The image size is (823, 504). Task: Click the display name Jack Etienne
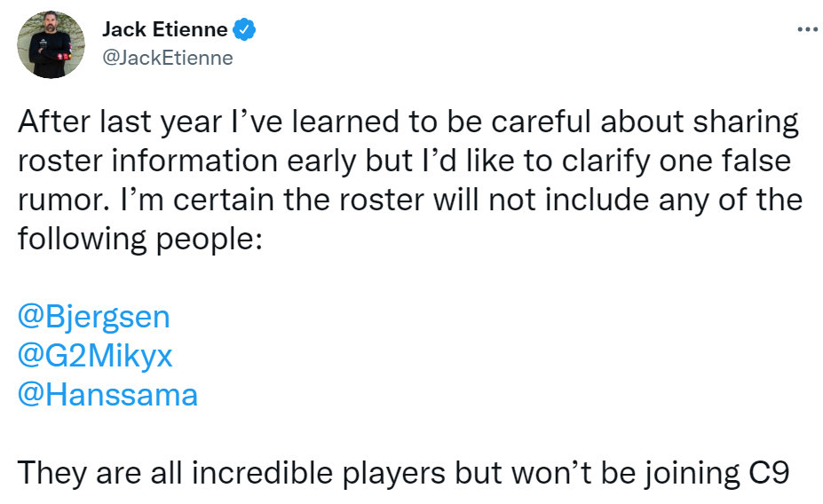[x=165, y=29]
